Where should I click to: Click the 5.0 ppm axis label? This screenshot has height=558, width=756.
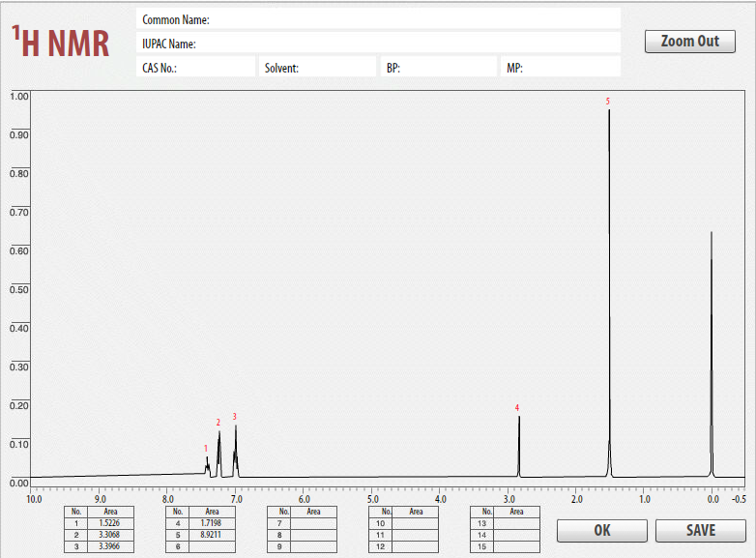373,499
